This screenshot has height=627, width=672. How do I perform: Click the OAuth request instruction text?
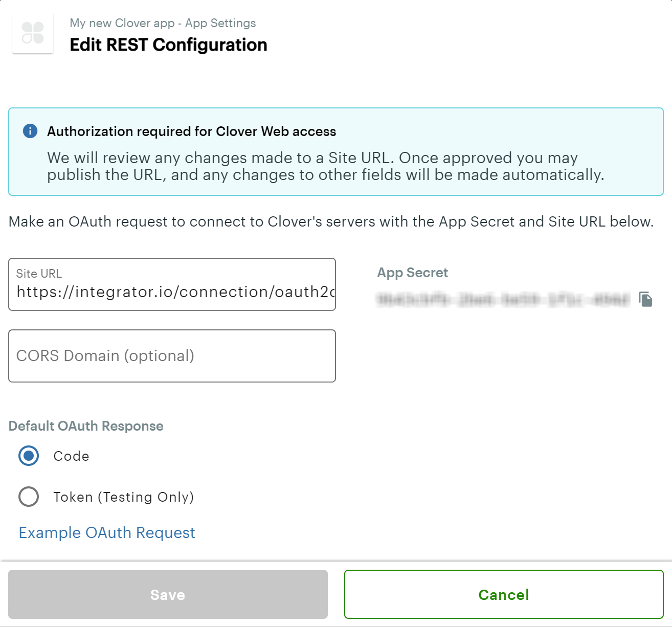pyautogui.click(x=331, y=221)
